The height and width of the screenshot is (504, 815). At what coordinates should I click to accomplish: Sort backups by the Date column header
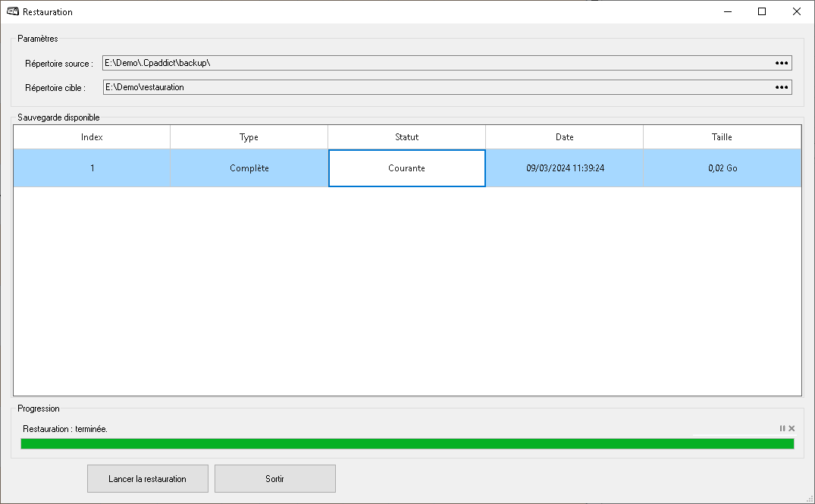click(564, 137)
